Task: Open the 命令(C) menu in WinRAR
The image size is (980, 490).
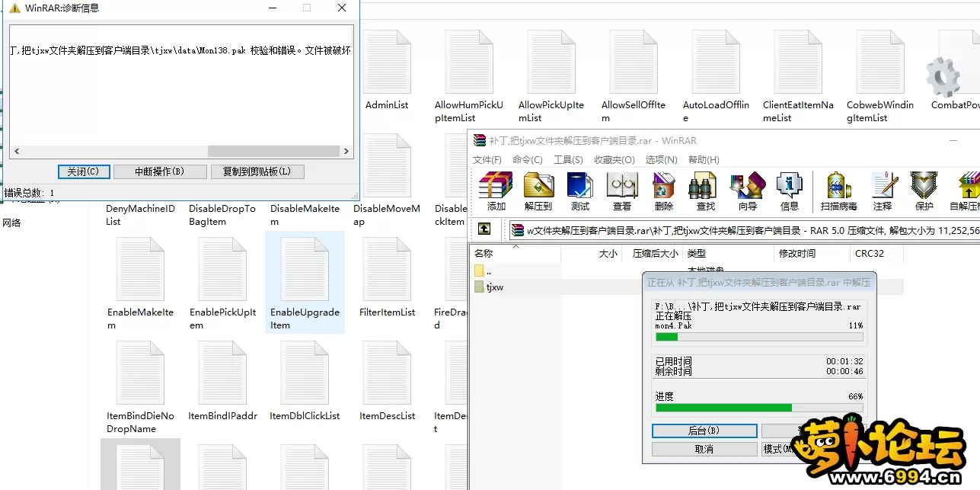Action: click(x=528, y=160)
